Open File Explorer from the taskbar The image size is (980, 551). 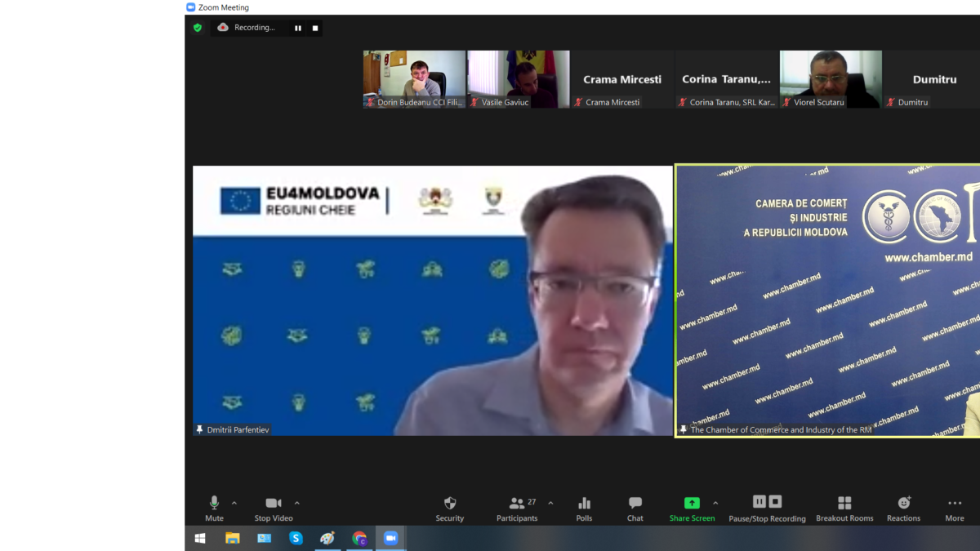[x=233, y=538]
